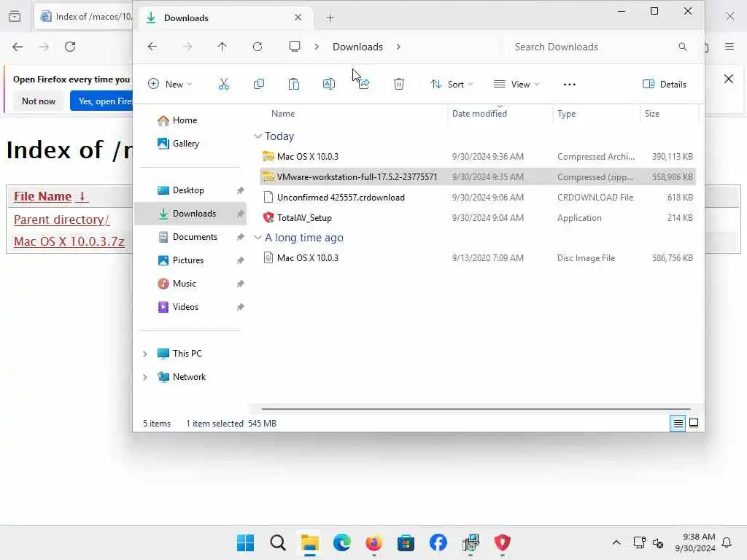
Task: Open taskbar Search
Action: (x=277, y=542)
